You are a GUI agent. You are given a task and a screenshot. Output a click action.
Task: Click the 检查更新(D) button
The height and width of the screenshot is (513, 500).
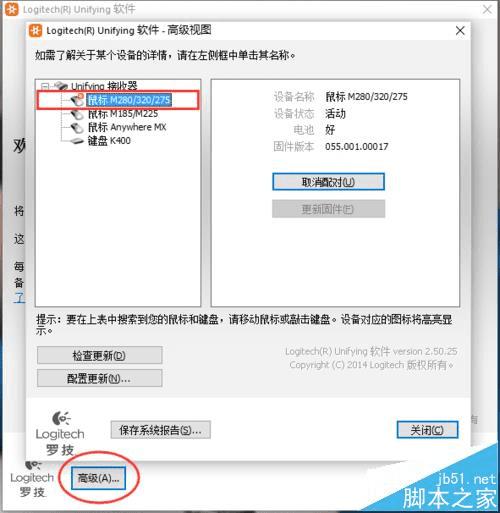click(x=99, y=355)
